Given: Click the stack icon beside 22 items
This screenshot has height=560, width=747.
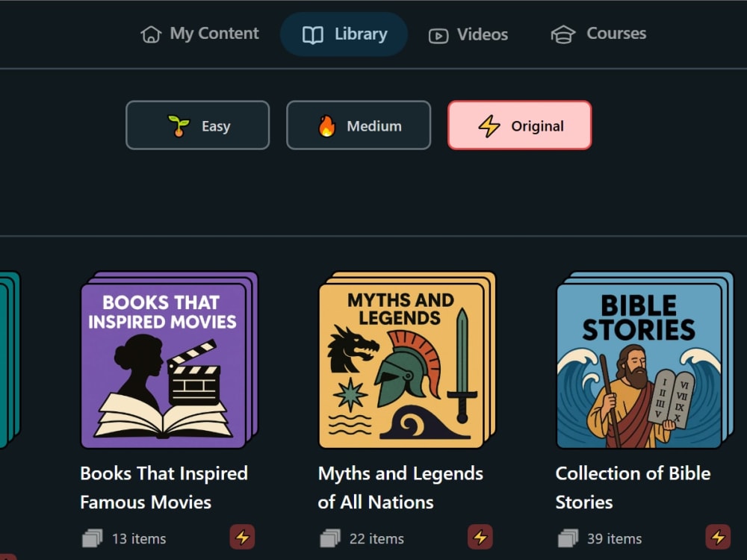Looking at the screenshot, I should coord(330,538).
